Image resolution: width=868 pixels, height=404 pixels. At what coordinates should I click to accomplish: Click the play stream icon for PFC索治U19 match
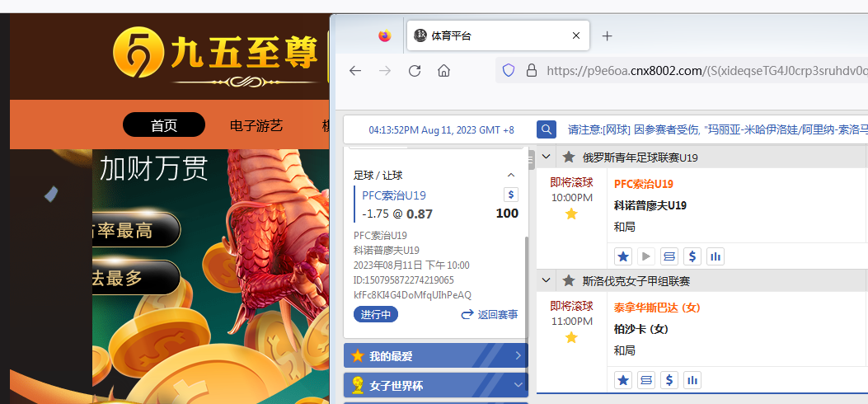(x=646, y=256)
